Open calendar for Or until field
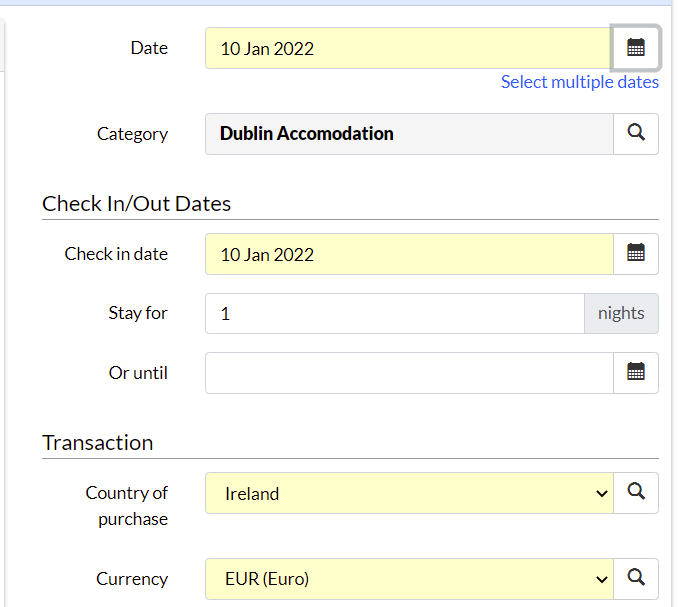This screenshot has width=678, height=607. (636, 373)
